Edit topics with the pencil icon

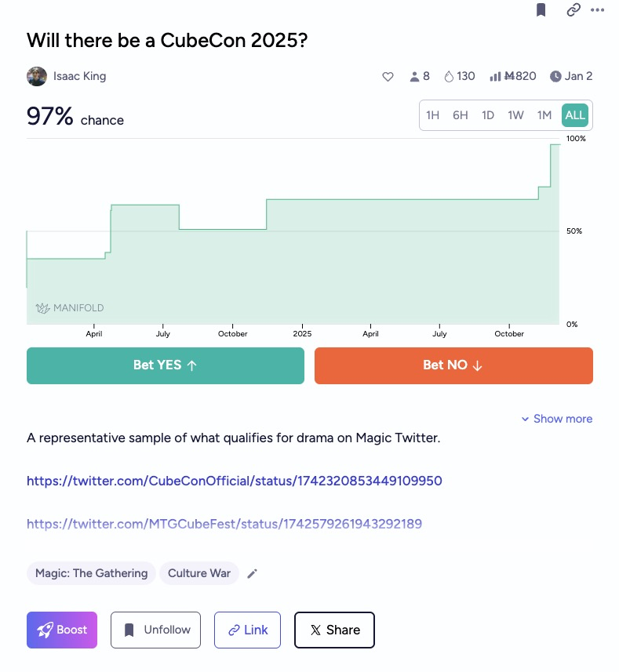[252, 573]
